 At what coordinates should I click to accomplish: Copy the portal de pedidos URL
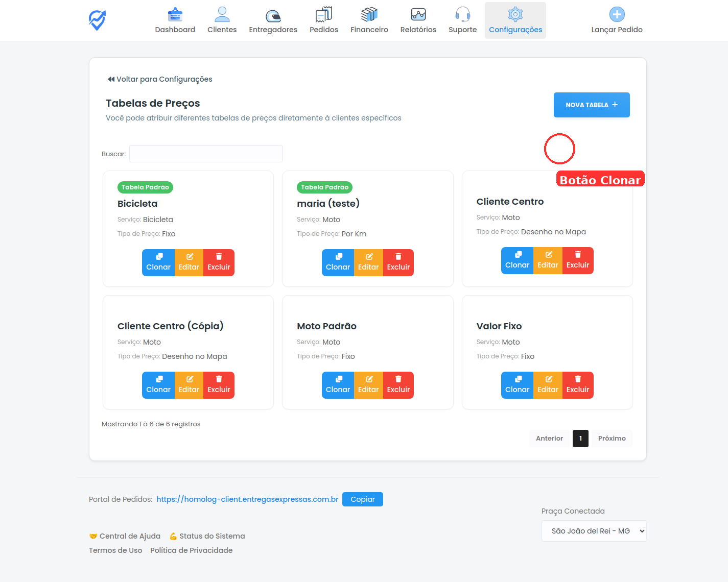pos(362,499)
